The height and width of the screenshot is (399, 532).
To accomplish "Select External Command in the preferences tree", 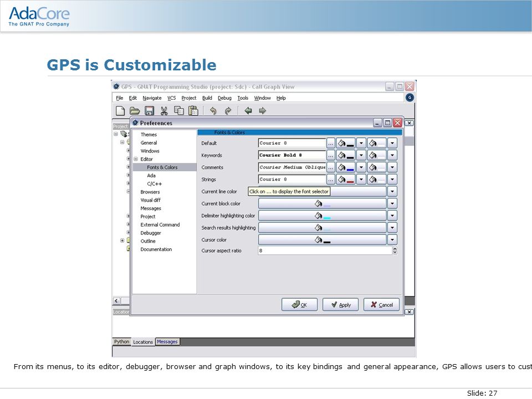I will point(160,224).
